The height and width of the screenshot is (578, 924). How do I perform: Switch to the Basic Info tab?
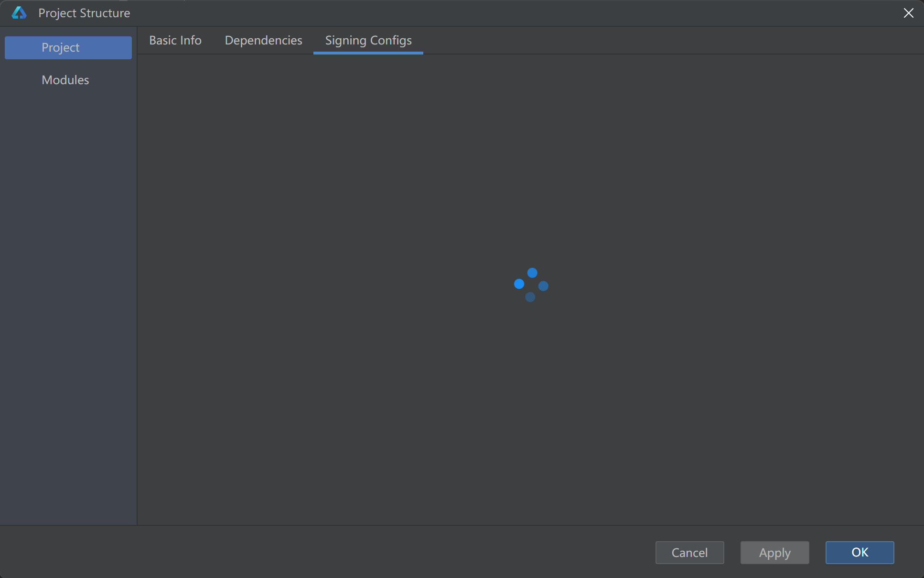pos(175,40)
